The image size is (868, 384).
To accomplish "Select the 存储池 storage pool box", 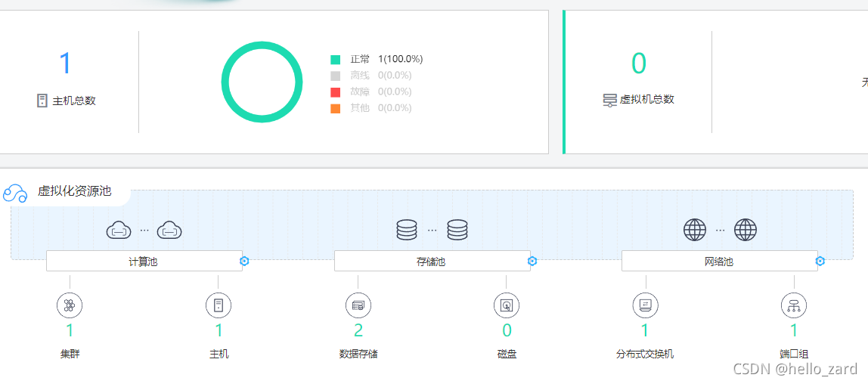I will click(432, 262).
